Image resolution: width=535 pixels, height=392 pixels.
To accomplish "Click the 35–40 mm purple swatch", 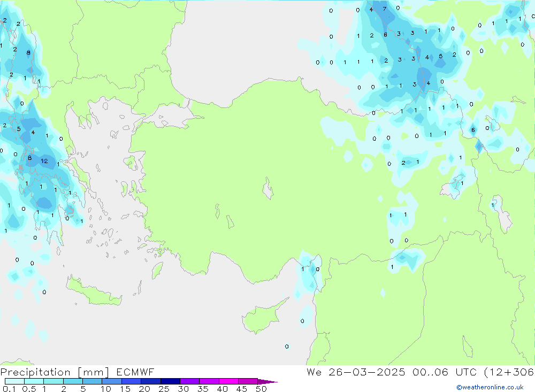I will (209, 381).
